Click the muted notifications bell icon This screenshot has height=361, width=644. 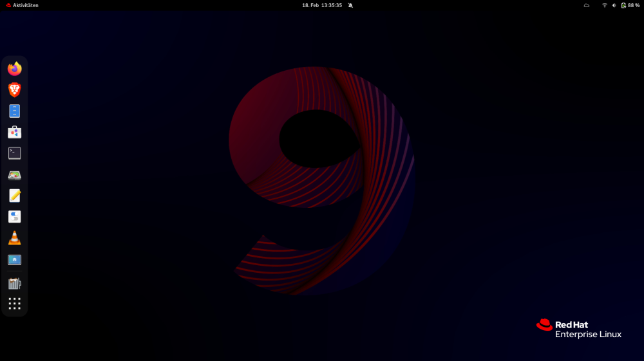click(x=350, y=5)
